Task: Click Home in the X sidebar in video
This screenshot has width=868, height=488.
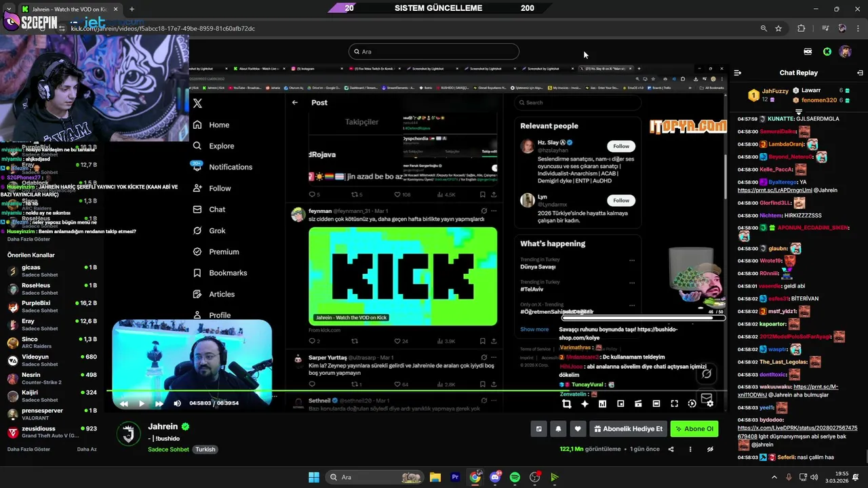Action: 211,125
